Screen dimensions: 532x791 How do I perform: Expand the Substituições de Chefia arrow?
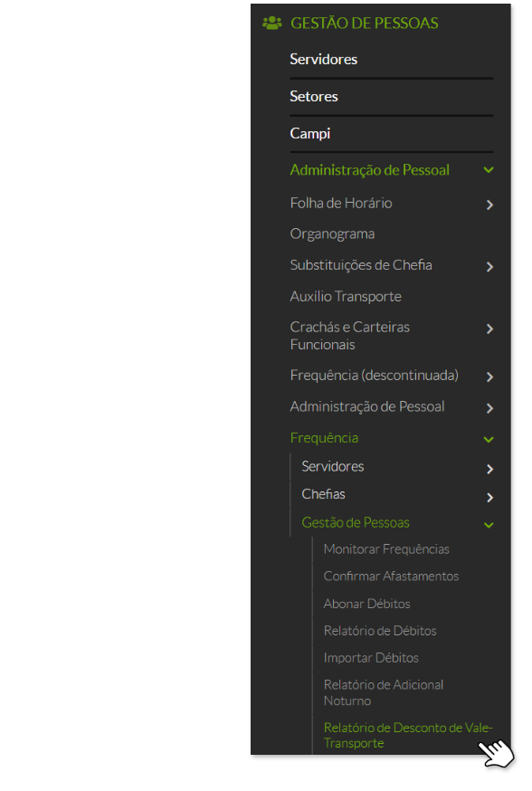click(489, 266)
